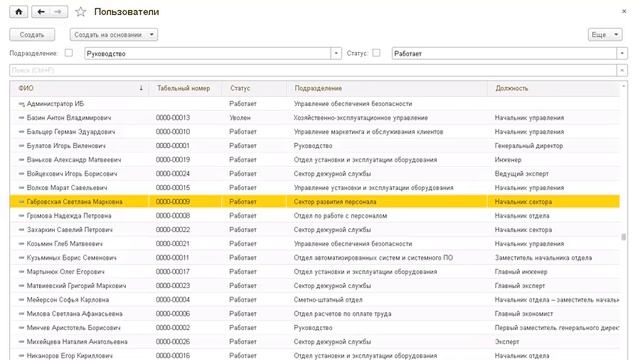Go to the home page icon
The width and height of the screenshot is (640, 360).
[19, 12]
